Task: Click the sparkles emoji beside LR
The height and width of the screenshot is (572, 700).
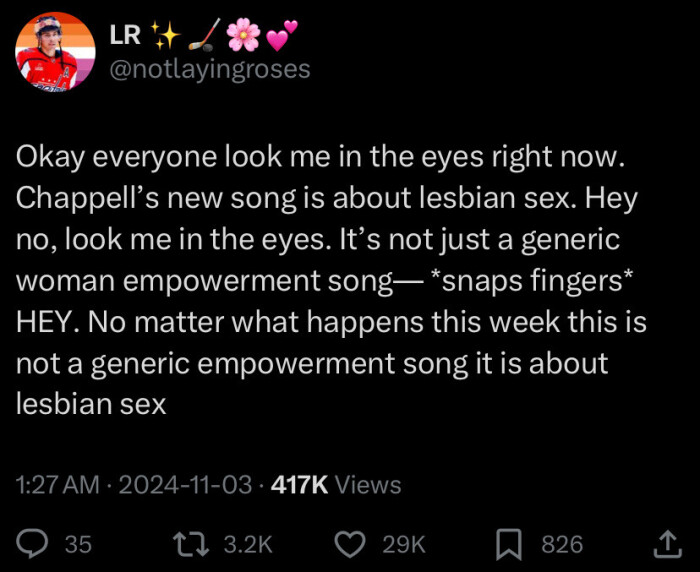Action: pyautogui.click(x=164, y=36)
